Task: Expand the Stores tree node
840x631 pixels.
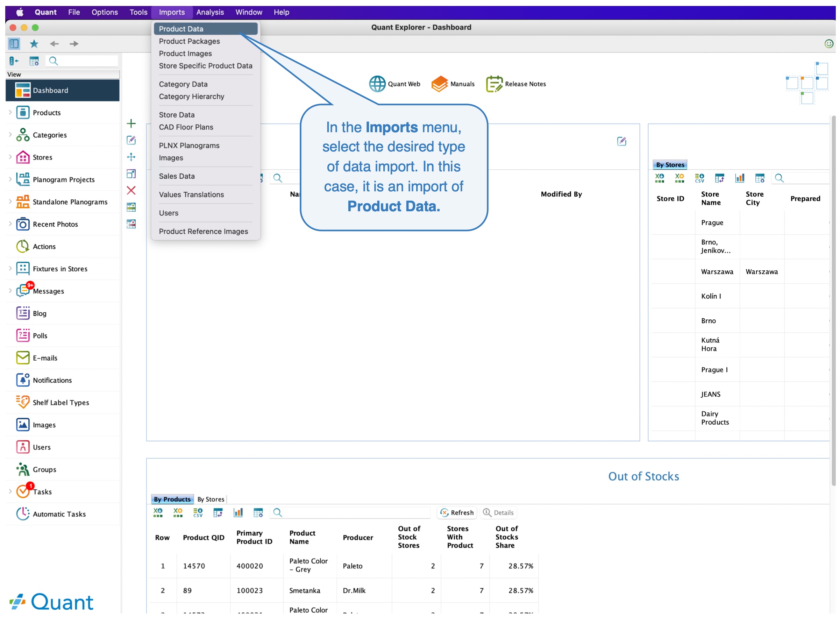Action: pyautogui.click(x=10, y=157)
